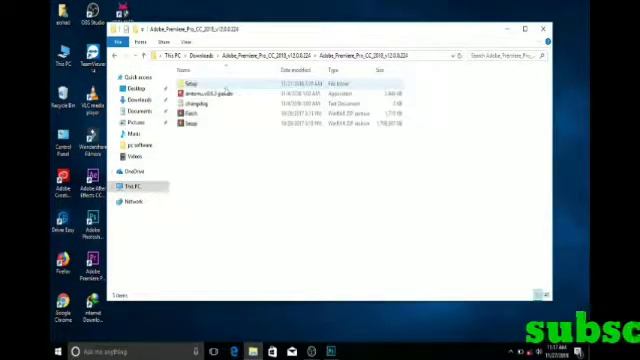Select Quick access in navigation pane
Image resolution: width=640 pixels, height=360 pixels.
pos(138,77)
